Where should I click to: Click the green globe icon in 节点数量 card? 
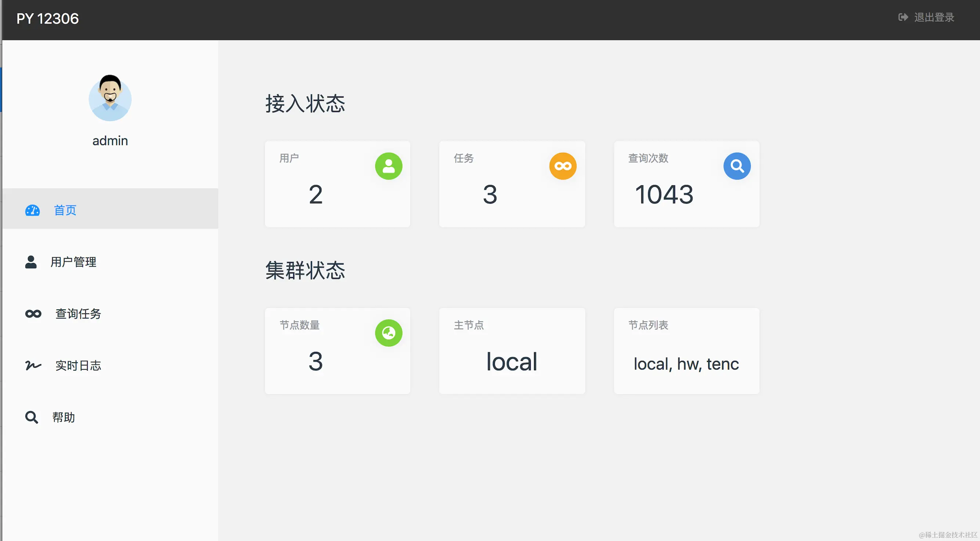click(x=388, y=333)
